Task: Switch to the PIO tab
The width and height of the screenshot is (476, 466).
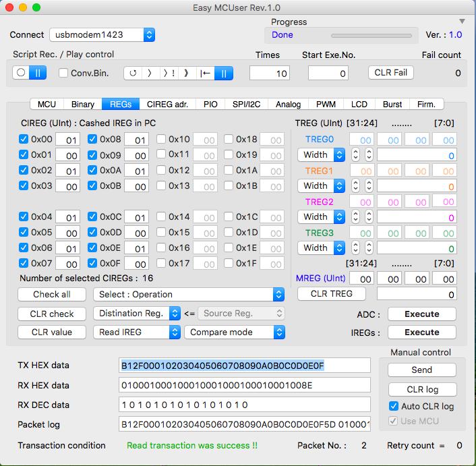Action: (210, 104)
